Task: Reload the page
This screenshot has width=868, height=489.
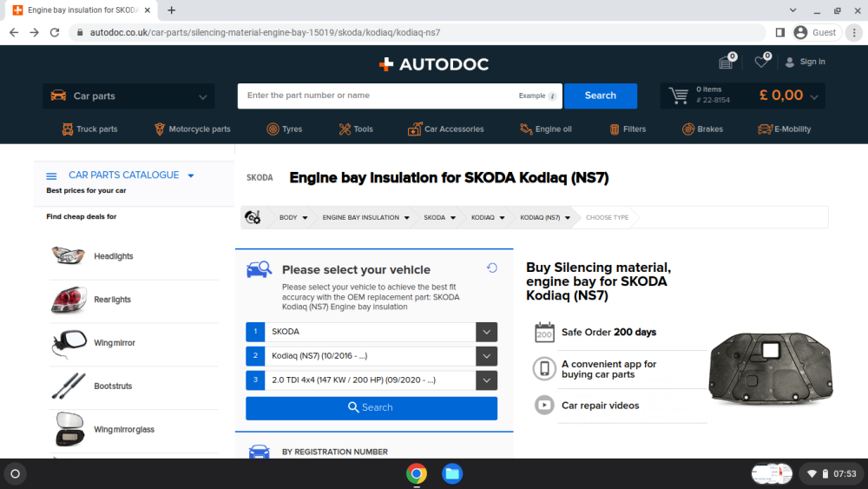Action: [54, 33]
